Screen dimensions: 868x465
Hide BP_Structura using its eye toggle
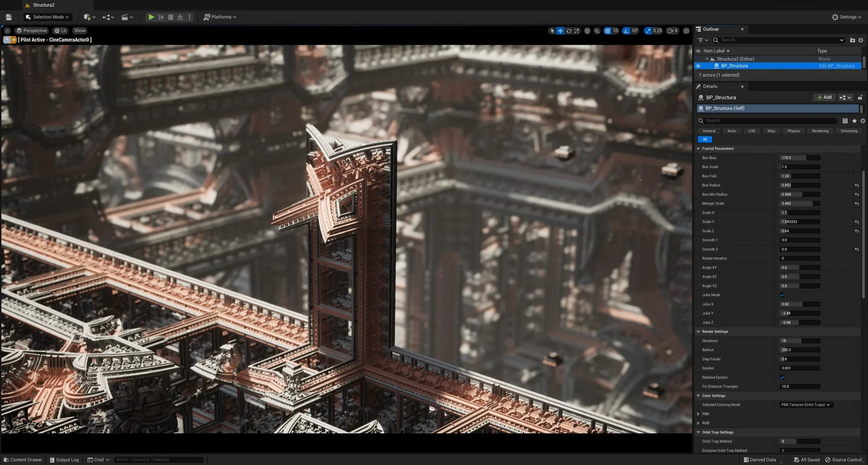click(698, 65)
